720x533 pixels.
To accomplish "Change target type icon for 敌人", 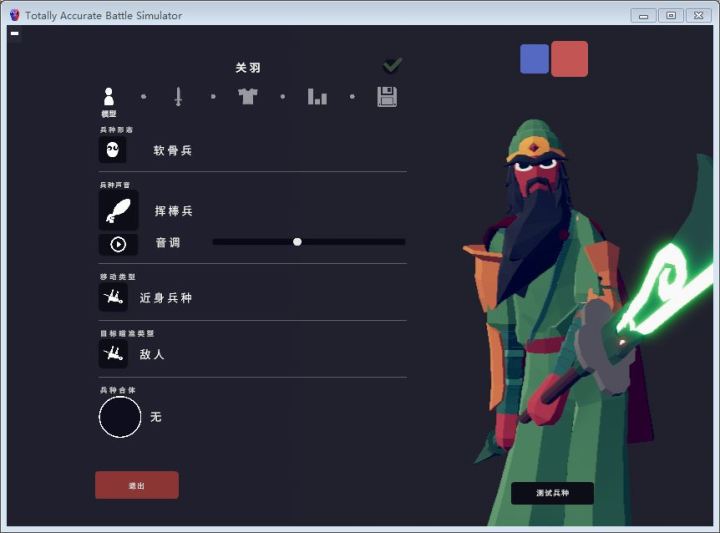I will point(113,354).
